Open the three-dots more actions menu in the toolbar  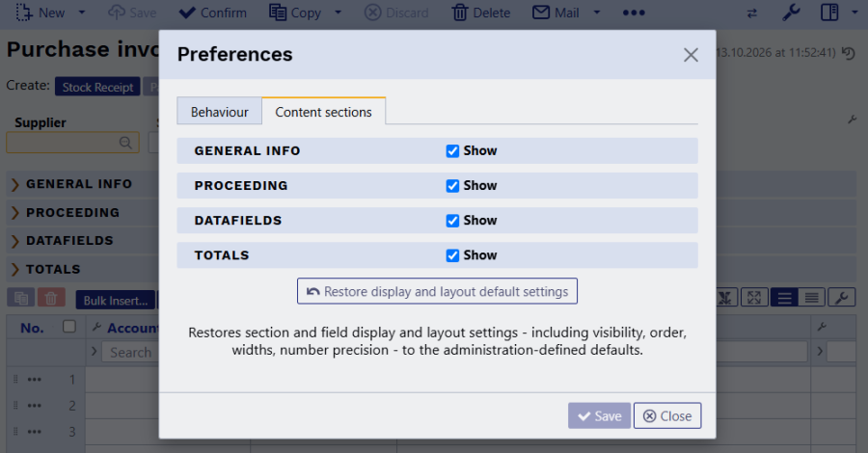click(x=634, y=13)
